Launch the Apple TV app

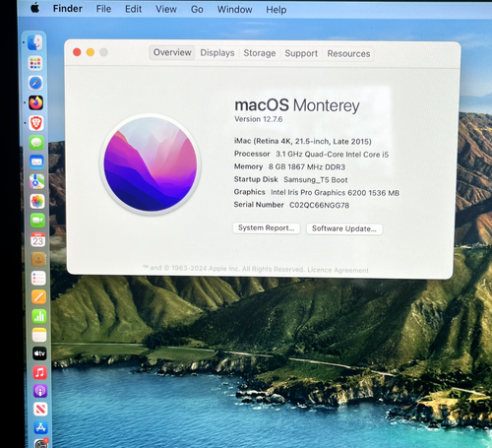[x=39, y=353]
